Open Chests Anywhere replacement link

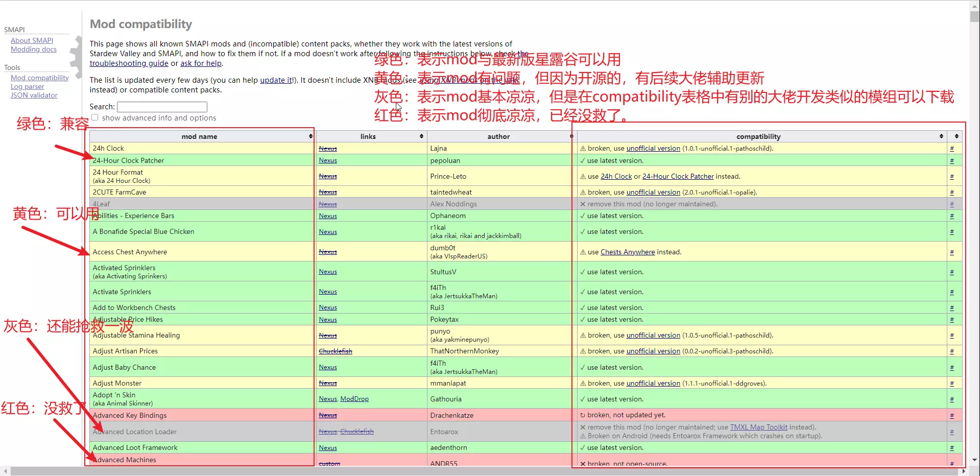click(x=628, y=252)
